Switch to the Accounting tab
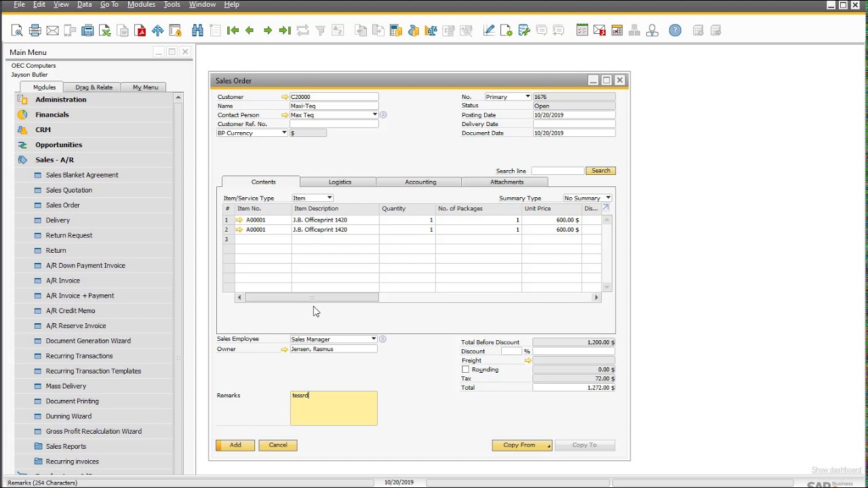Viewport: 868px width, 488px height. (x=420, y=182)
